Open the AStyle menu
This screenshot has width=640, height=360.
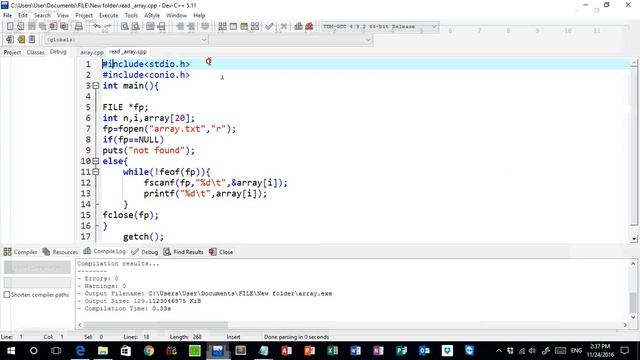[x=152, y=16]
